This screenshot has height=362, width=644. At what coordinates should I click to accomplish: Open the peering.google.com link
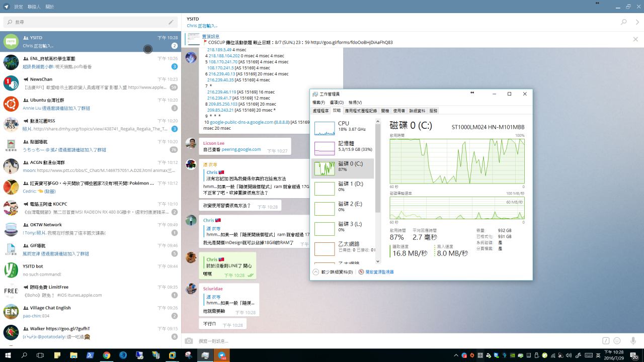point(242,149)
